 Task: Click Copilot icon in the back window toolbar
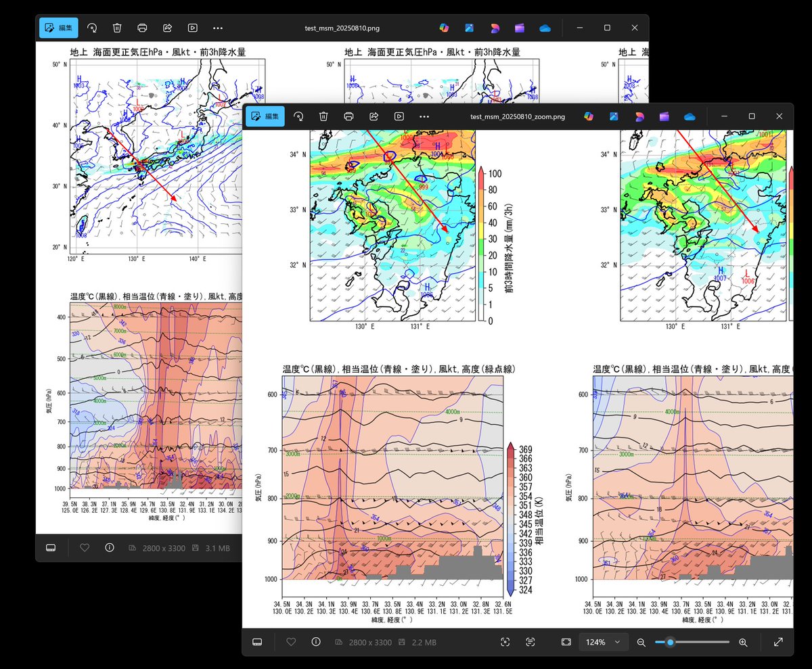(444, 28)
